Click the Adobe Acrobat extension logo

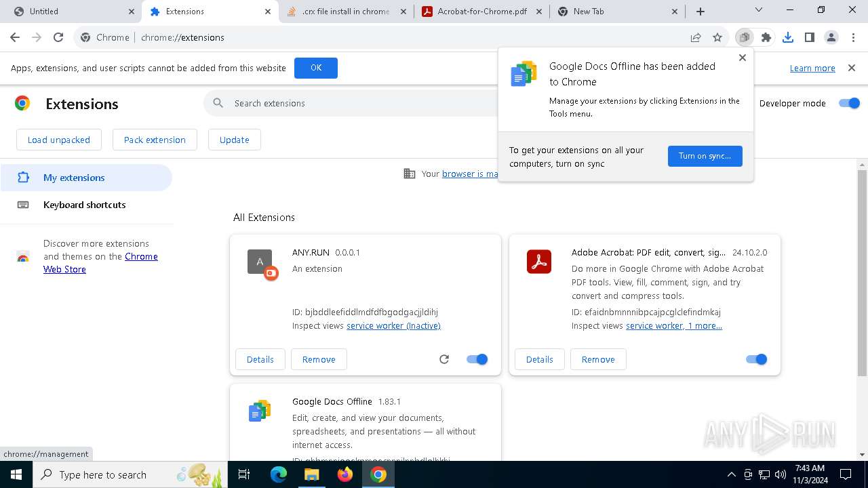[x=539, y=262]
